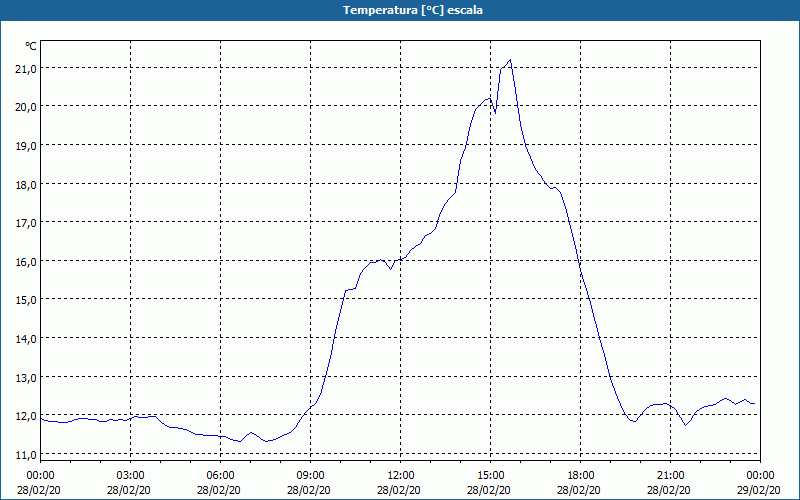Click the 14,0 y-axis value
Viewport: 800px width, 500px height.
(x=26, y=338)
